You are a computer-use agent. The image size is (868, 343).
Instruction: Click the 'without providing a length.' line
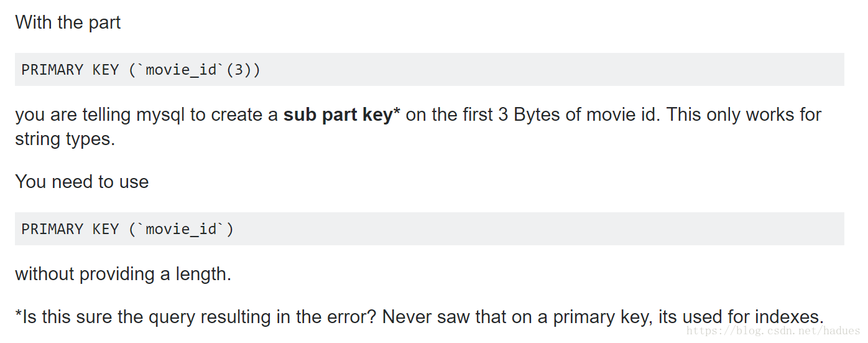(x=123, y=274)
